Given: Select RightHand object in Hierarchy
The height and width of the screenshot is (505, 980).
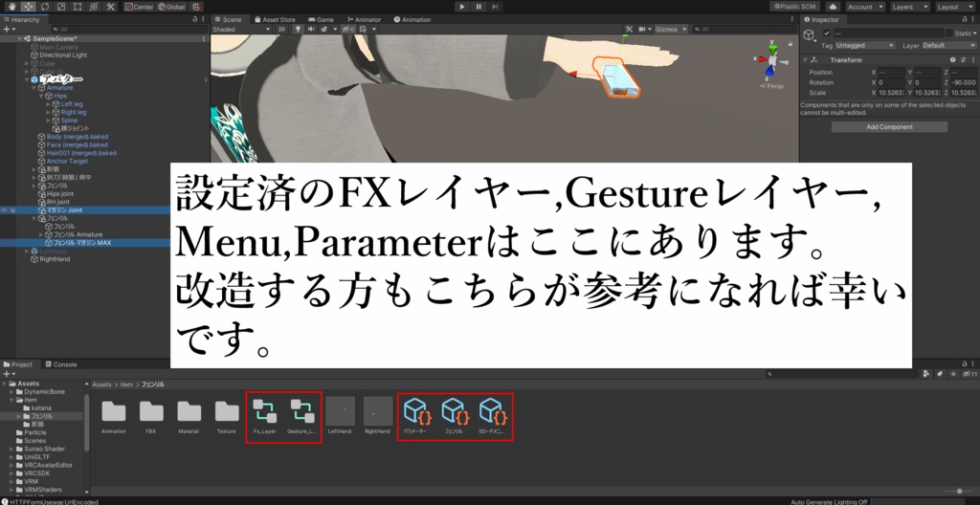Looking at the screenshot, I should 55,259.
